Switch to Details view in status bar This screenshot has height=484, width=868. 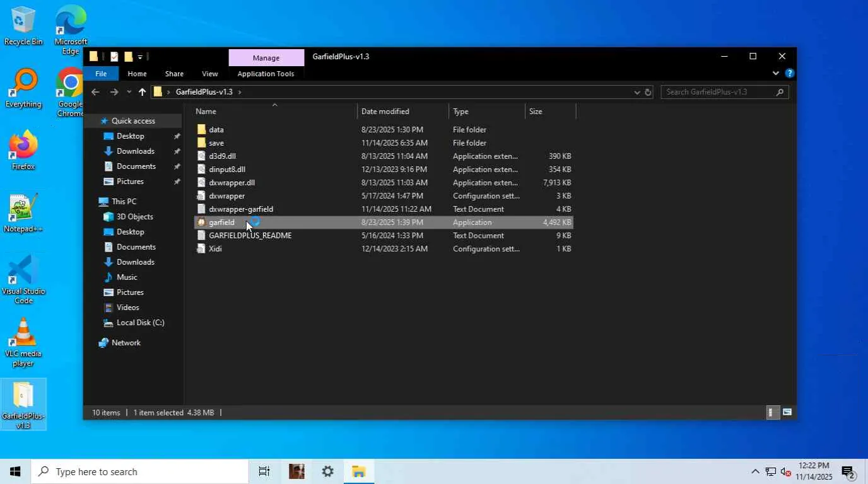coord(771,413)
